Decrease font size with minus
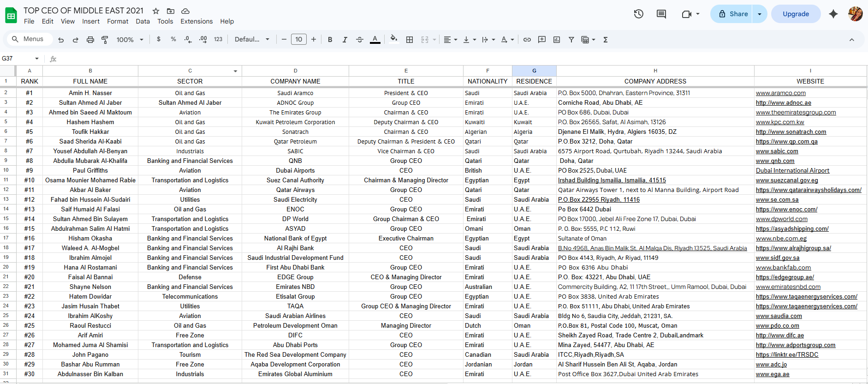Image resolution: width=868 pixels, height=384 pixels. click(284, 39)
